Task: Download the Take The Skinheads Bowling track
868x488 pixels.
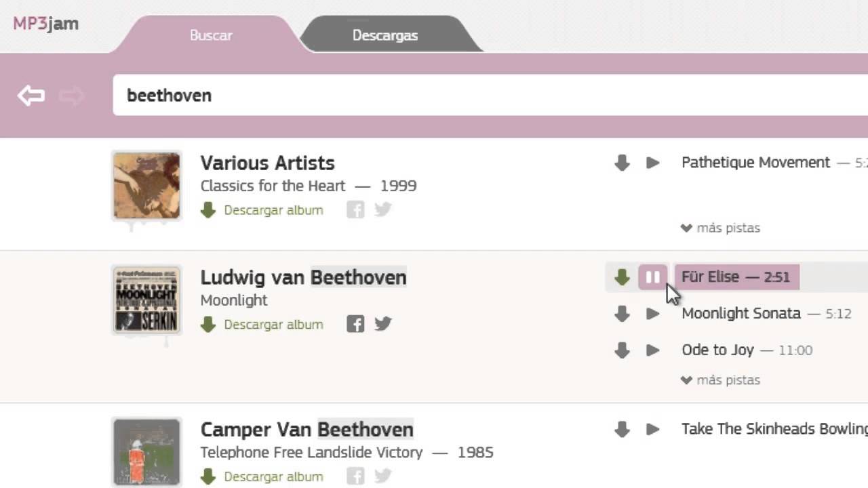Action: (x=622, y=430)
